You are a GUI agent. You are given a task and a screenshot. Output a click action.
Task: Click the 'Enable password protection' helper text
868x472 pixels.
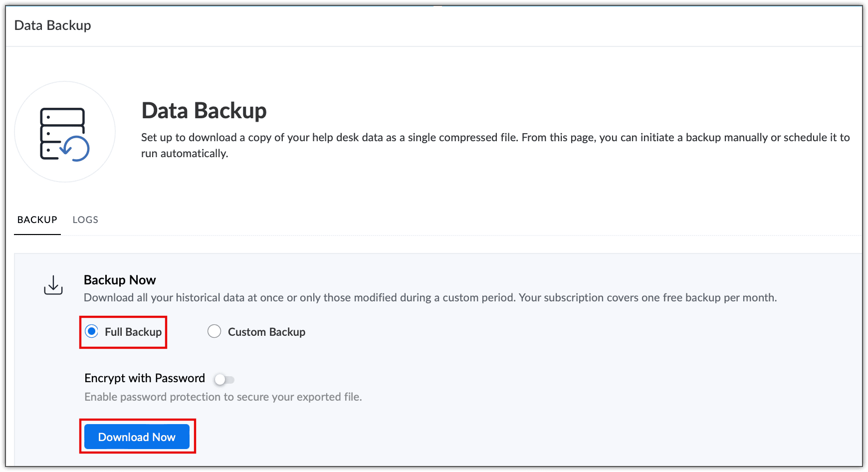coord(223,397)
